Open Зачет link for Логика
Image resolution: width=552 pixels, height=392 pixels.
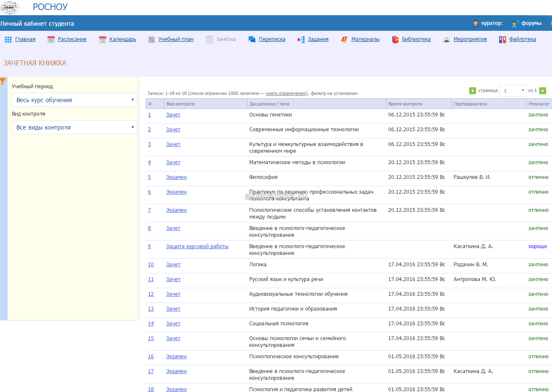point(173,265)
